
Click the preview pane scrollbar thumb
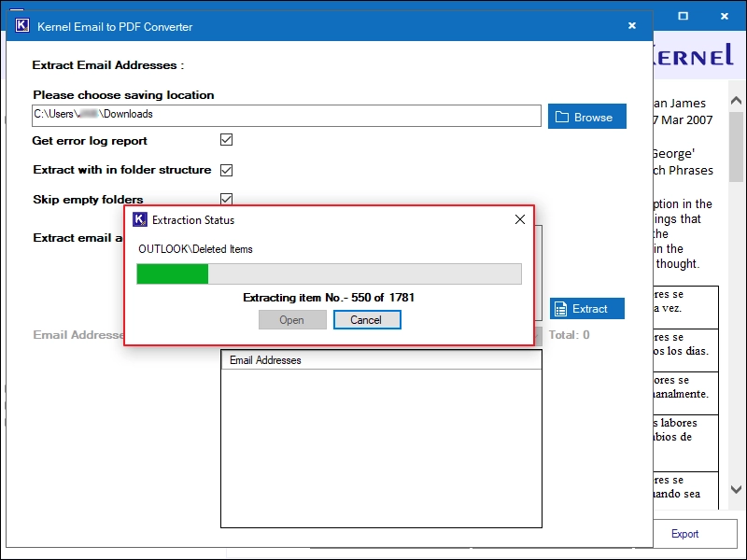tap(736, 147)
